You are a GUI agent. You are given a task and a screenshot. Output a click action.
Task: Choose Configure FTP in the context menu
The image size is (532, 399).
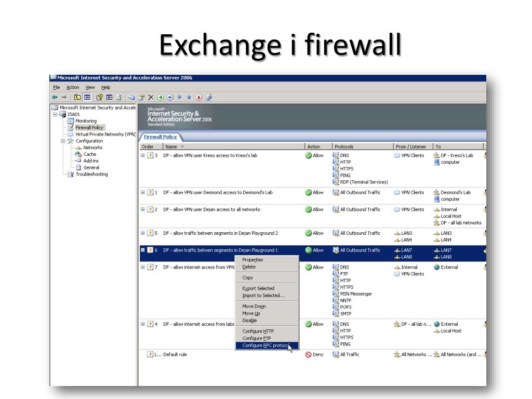click(x=267, y=338)
